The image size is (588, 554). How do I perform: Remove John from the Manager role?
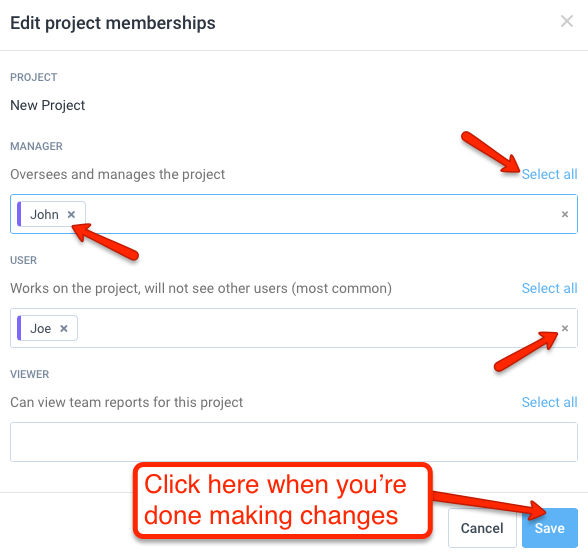pyautogui.click(x=71, y=214)
